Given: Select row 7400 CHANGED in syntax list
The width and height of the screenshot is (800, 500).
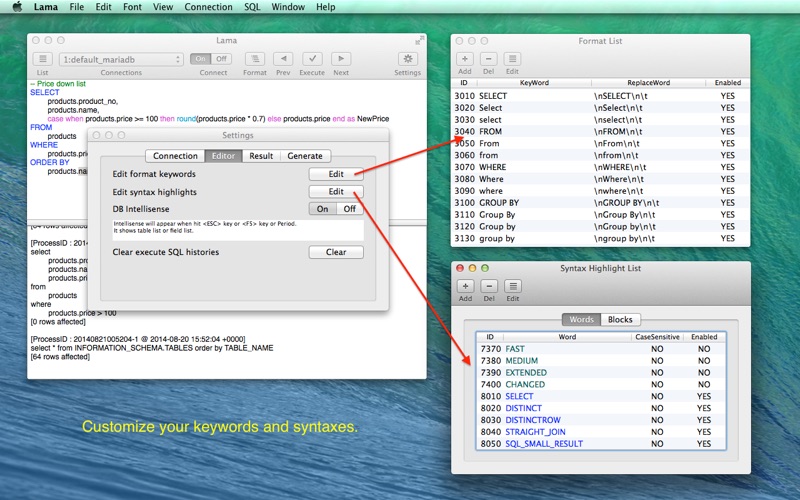Looking at the screenshot, I should [601, 384].
